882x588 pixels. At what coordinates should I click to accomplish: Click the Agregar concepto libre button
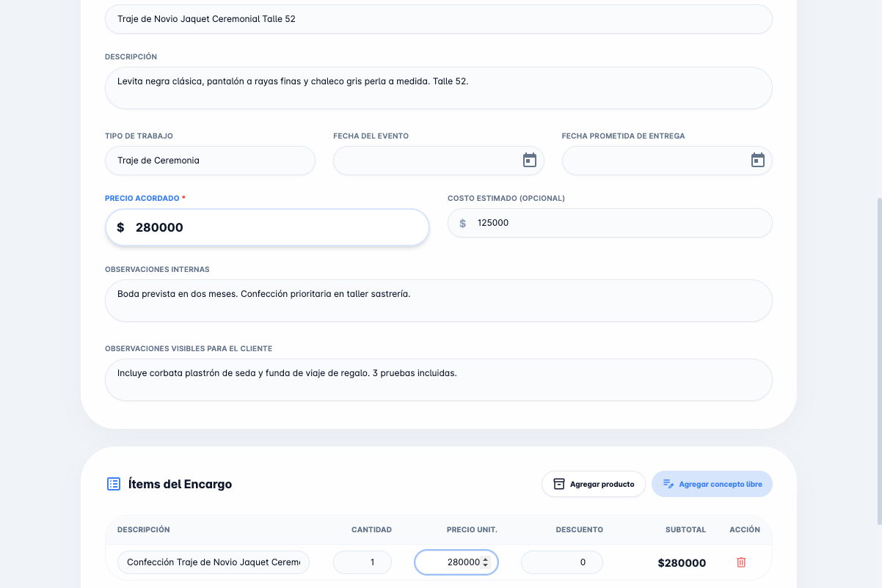(712, 484)
